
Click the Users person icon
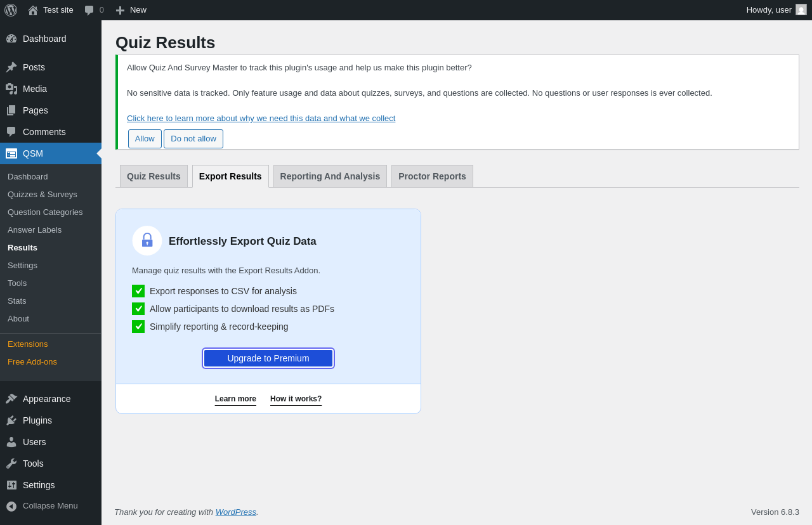(x=11, y=442)
